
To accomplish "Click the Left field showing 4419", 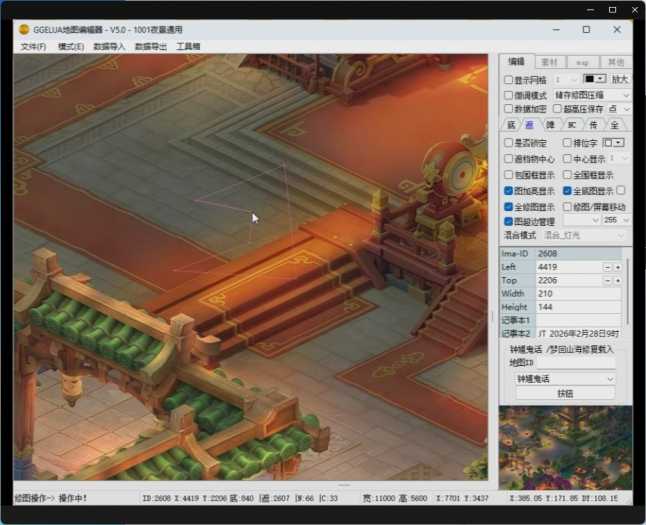I will [x=569, y=267].
